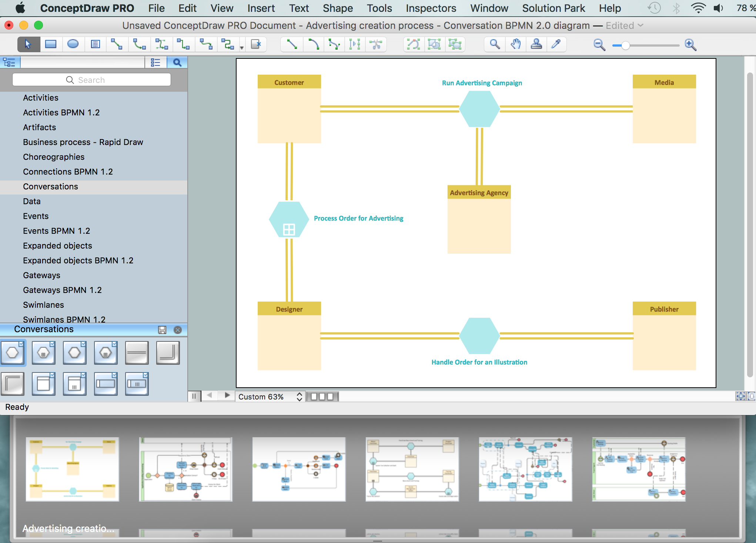Select the hand pan tool
Viewport: 756px width, 543px height.
516,44
